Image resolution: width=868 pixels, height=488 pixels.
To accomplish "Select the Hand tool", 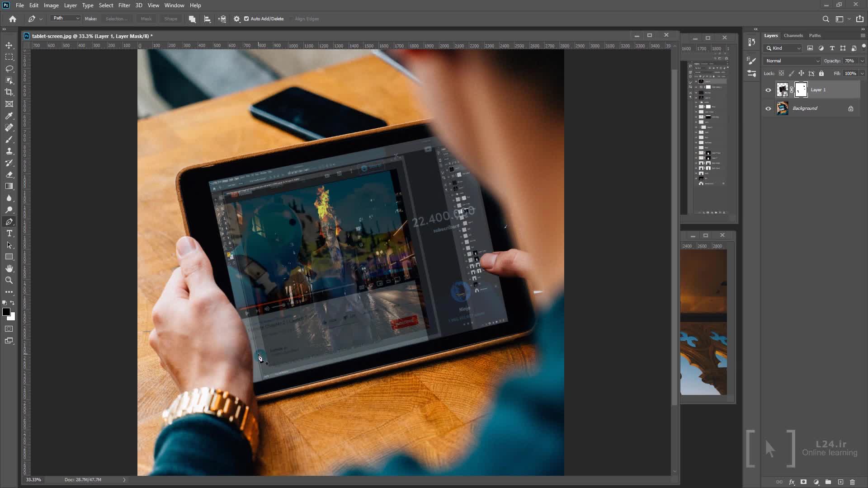I will (x=9, y=268).
